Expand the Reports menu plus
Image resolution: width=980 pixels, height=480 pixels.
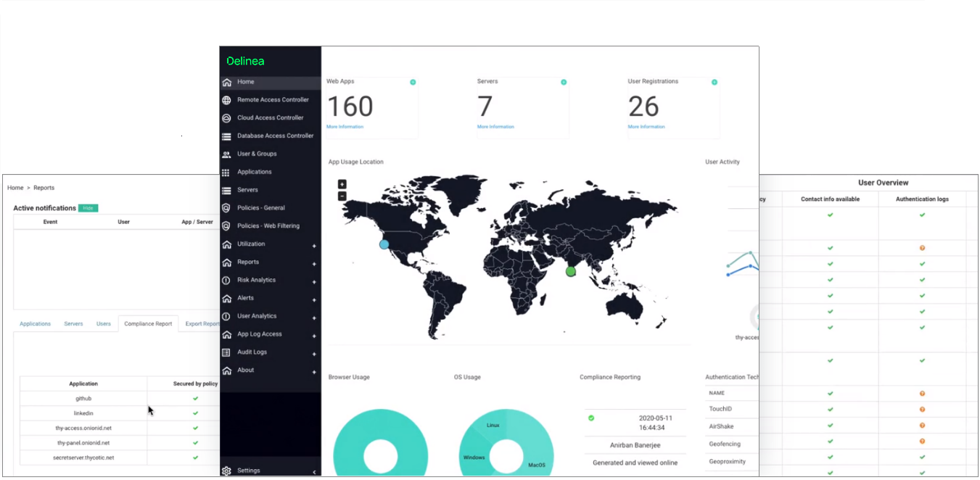[x=314, y=265]
